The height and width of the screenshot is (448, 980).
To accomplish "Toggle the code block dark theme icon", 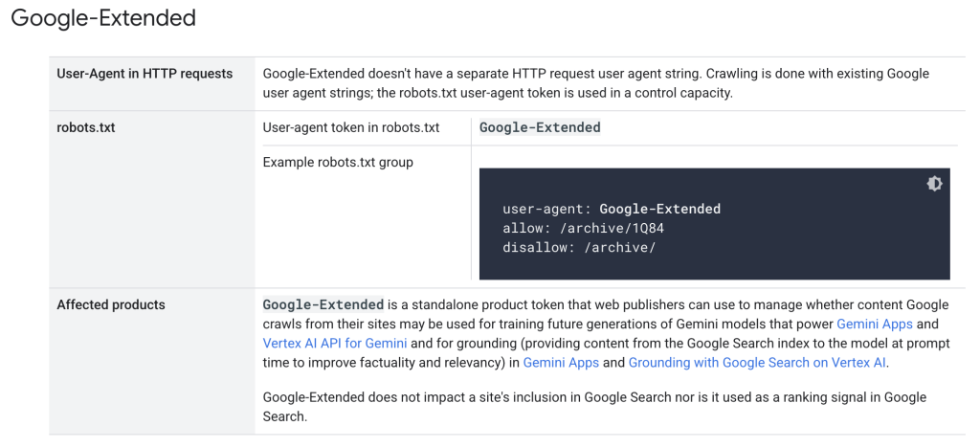I will [x=934, y=184].
